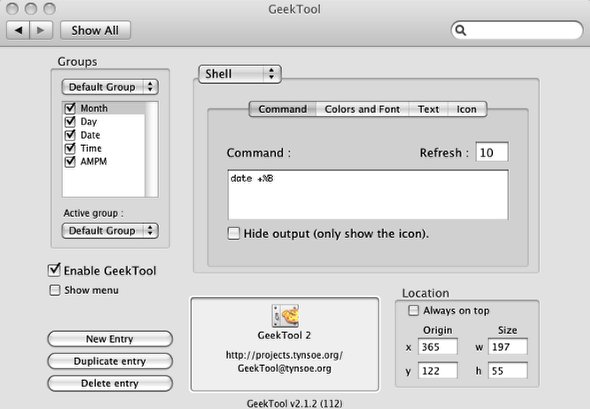Image resolution: width=590 pixels, height=409 pixels.
Task: Click the entries list scrollbar
Action: click(x=151, y=149)
